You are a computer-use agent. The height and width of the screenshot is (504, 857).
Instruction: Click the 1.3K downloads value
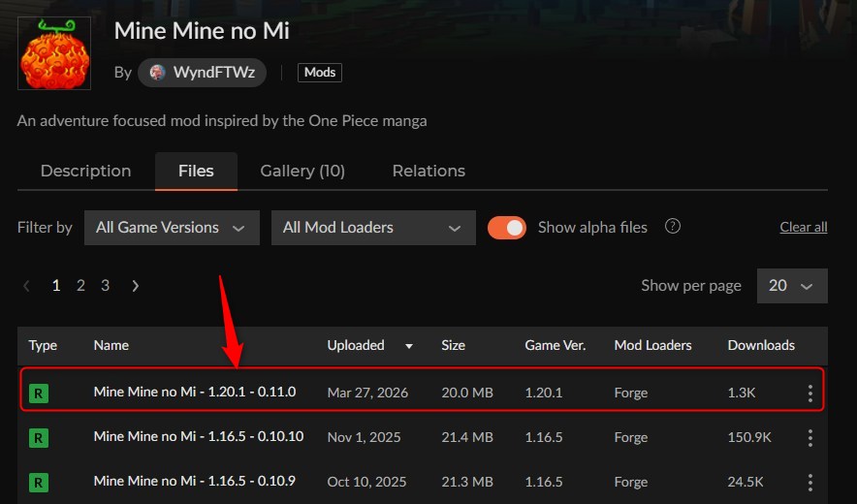(x=741, y=394)
